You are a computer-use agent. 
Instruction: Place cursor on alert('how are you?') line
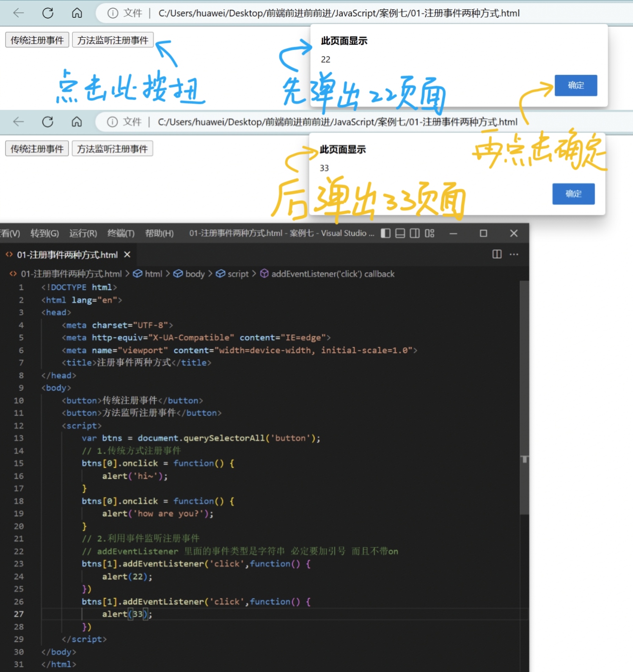158,514
